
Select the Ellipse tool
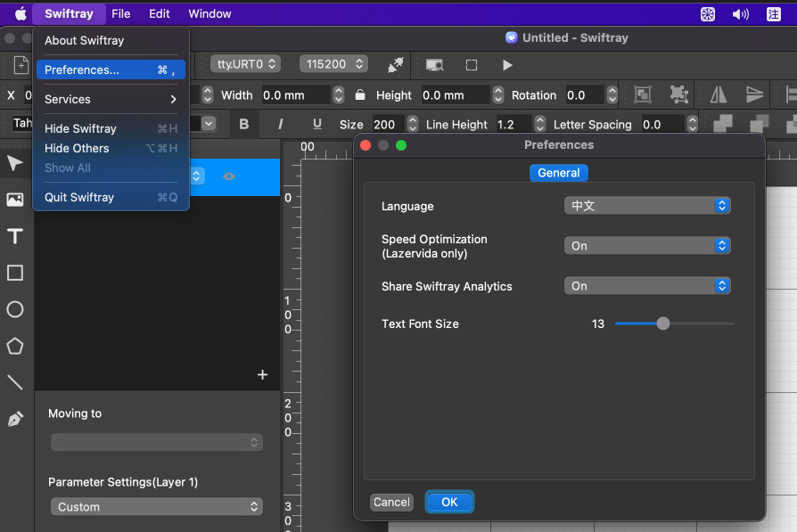point(15,309)
